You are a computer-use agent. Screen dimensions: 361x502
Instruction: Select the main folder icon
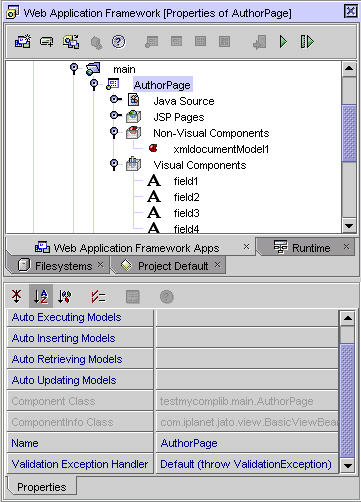(x=93, y=69)
